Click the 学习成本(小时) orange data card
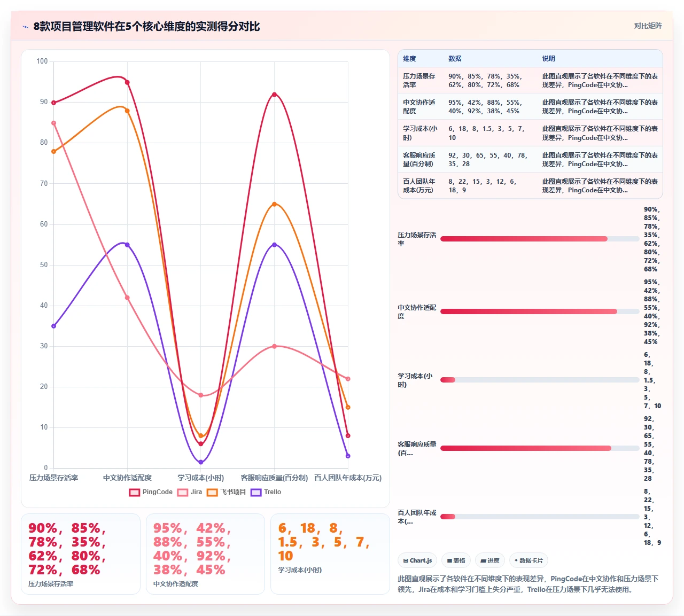The width and height of the screenshot is (684, 616). pos(330,554)
